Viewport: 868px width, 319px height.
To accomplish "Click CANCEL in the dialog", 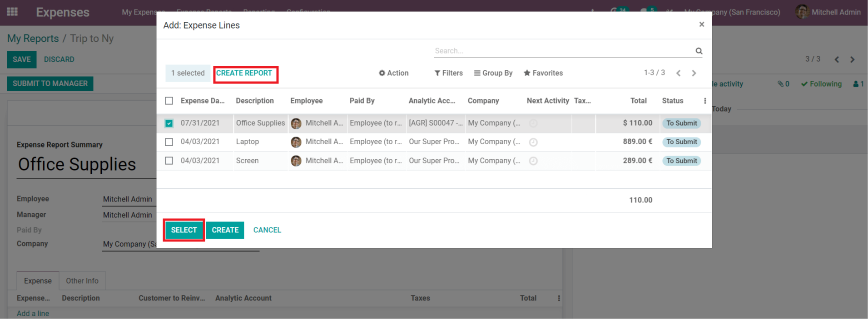I will pyautogui.click(x=267, y=230).
